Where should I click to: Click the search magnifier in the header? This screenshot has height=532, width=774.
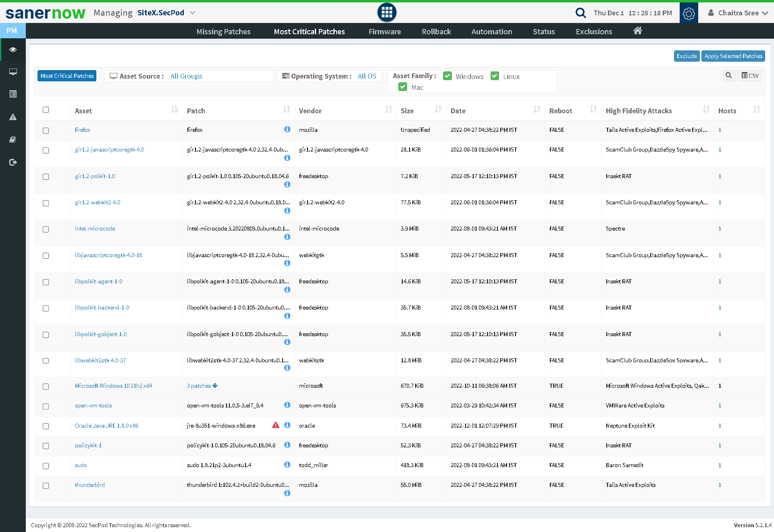click(x=580, y=13)
